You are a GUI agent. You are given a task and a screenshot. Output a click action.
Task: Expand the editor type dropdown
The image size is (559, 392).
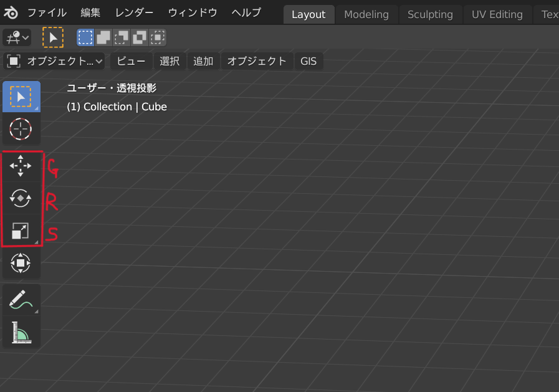click(x=17, y=38)
